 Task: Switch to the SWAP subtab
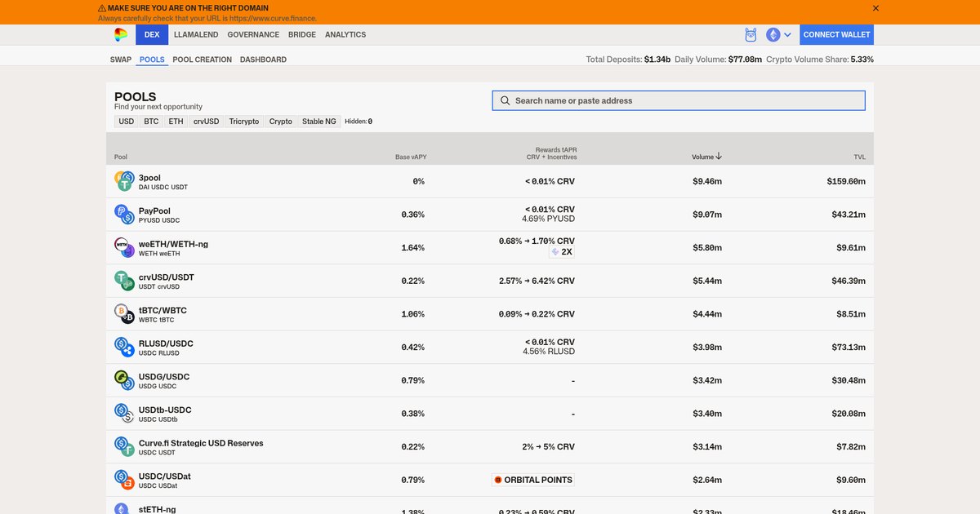coord(121,60)
